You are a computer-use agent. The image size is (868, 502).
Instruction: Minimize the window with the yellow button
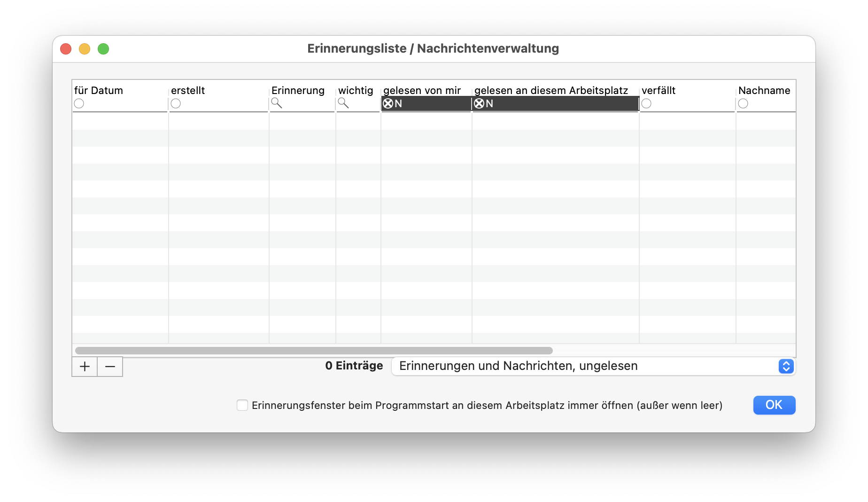click(85, 49)
